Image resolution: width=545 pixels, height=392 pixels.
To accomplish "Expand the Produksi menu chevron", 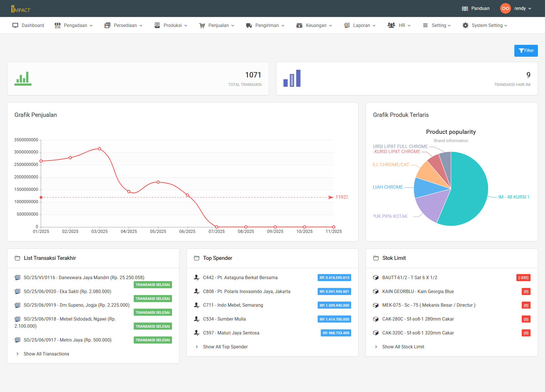I will [x=186, y=26].
